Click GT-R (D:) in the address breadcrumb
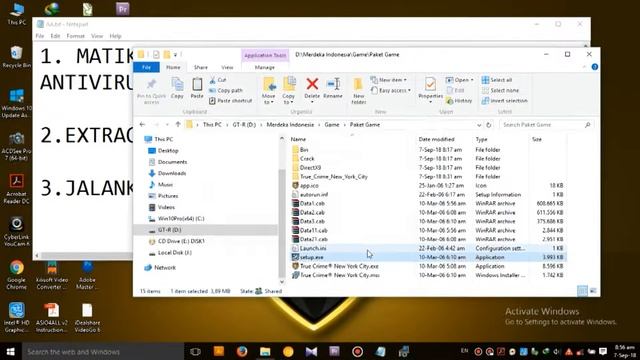 pos(244,125)
